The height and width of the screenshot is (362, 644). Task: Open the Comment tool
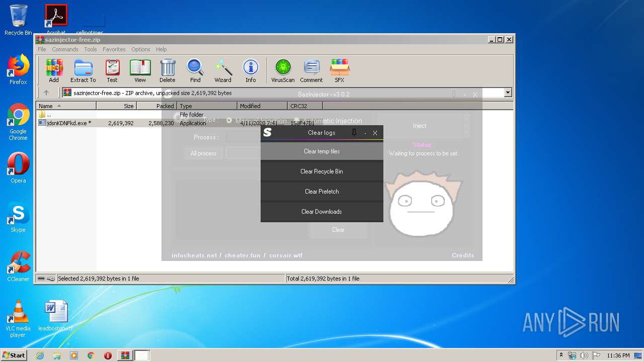pos(311,71)
